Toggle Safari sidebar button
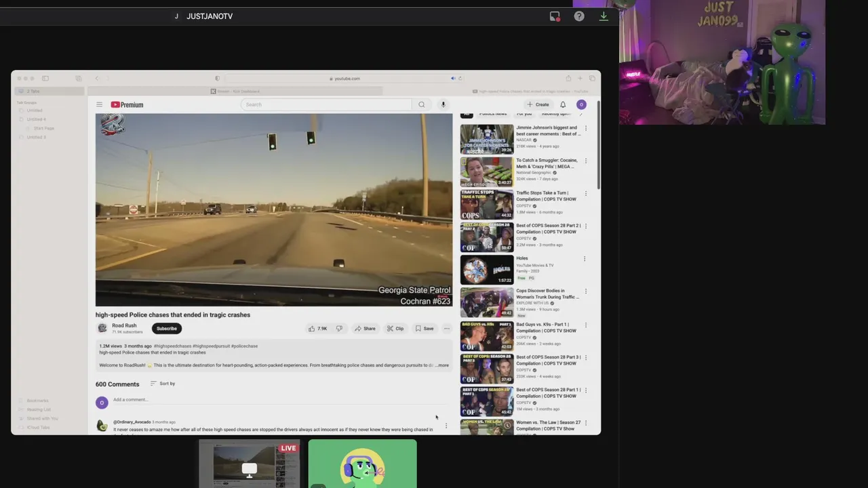868x488 pixels. (x=45, y=79)
